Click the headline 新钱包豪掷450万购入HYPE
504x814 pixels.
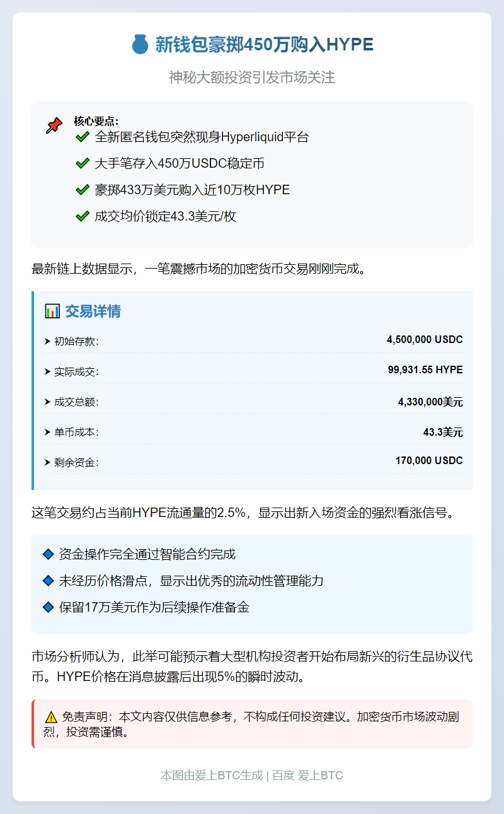pos(264,45)
